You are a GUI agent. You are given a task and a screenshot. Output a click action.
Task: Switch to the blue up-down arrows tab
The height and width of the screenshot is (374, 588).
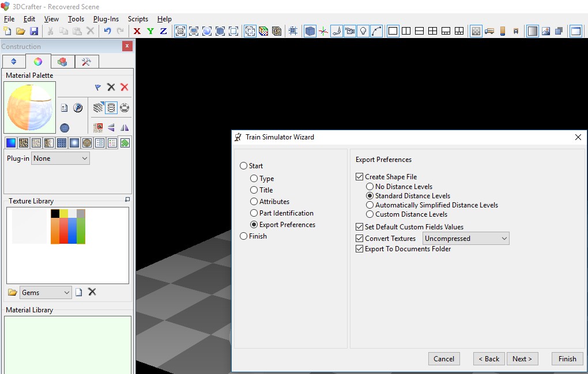point(13,62)
